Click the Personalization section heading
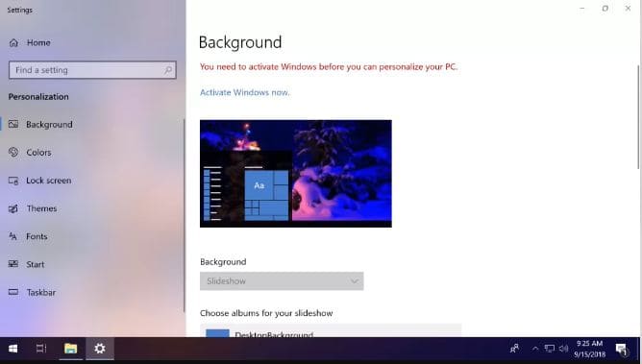This screenshot has width=642, height=364. (38, 97)
